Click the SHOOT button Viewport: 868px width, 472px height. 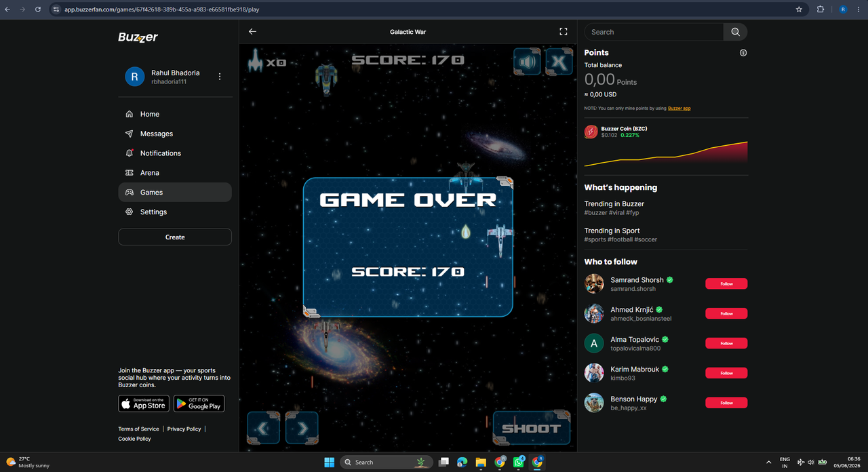pos(532,428)
